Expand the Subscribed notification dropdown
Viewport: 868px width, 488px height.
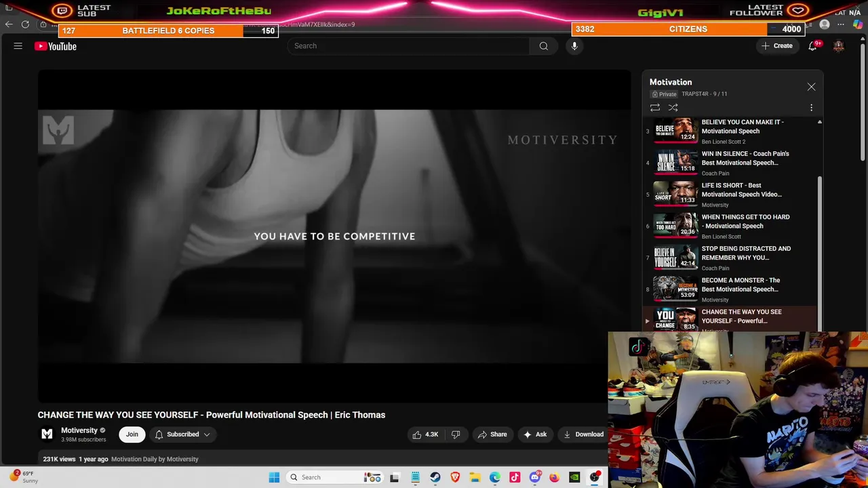coord(182,434)
